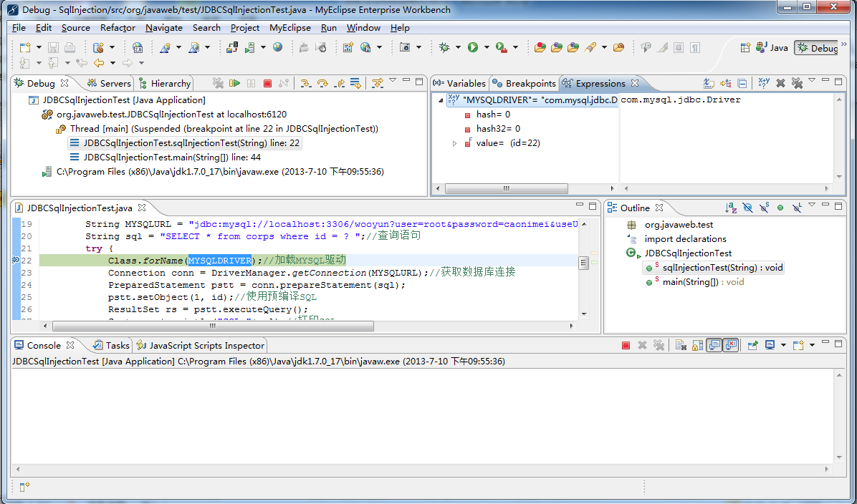857x504 pixels.
Task: Click the Display Selected Console monitor icon
Action: [770, 345]
